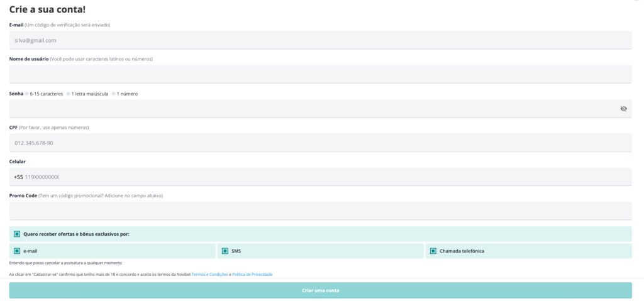
Task: Toggle password visibility eye icon
Action: [623, 109]
